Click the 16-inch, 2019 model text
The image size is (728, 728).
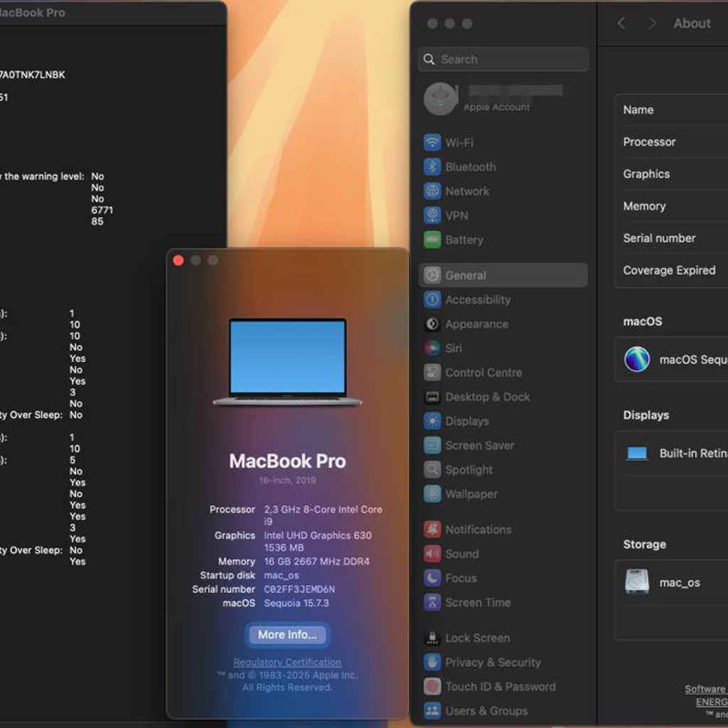pos(287,480)
